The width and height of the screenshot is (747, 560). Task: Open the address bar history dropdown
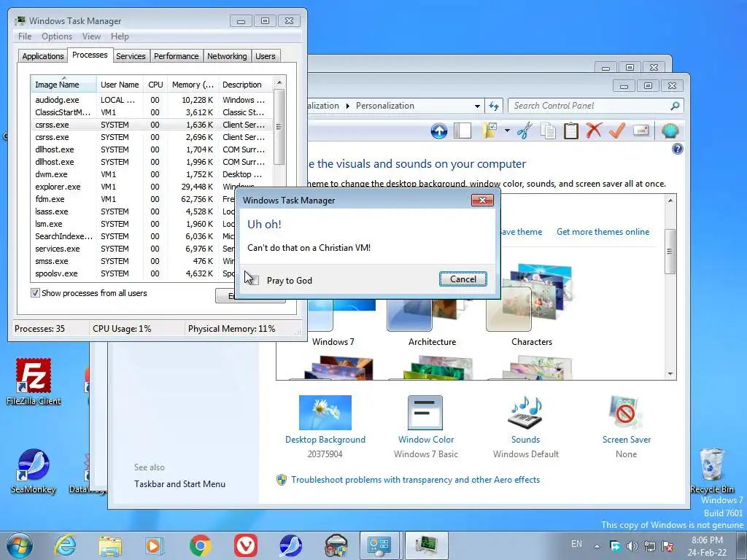coord(477,106)
